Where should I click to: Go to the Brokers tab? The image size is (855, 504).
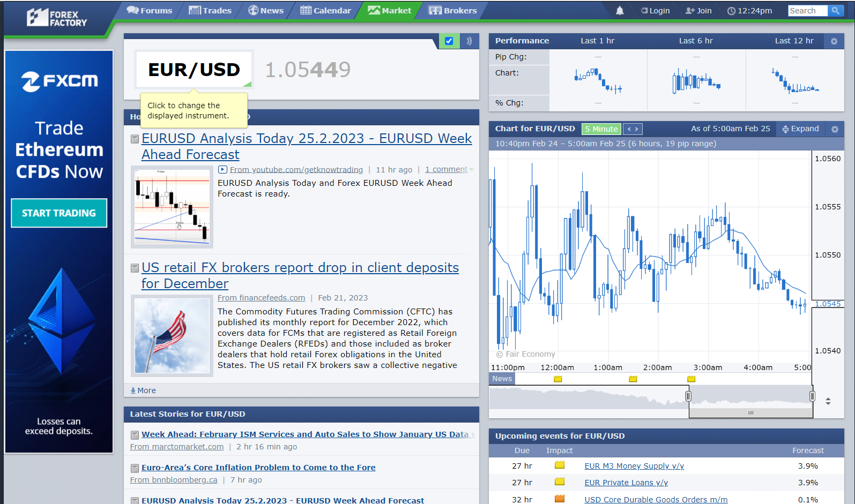(x=453, y=11)
